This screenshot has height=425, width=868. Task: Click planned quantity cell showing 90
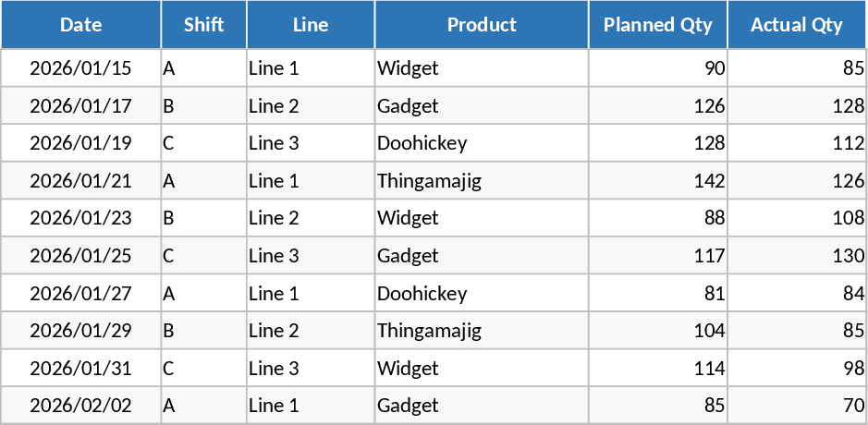(x=658, y=68)
